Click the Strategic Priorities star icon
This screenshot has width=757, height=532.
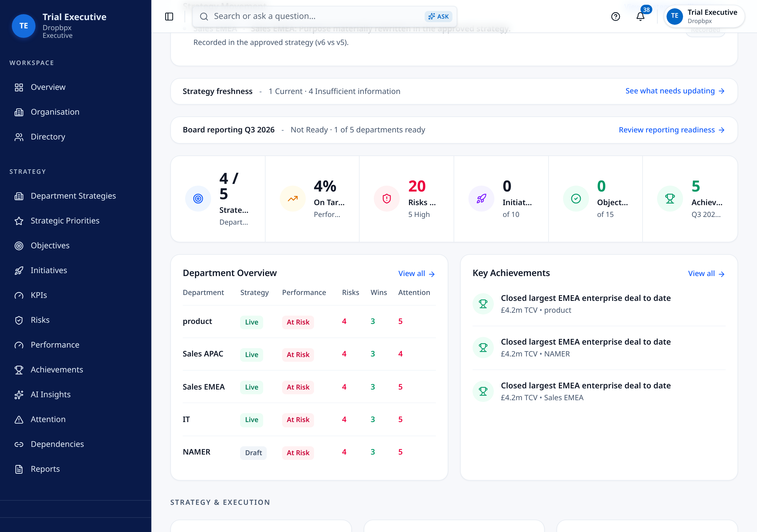pyautogui.click(x=19, y=221)
